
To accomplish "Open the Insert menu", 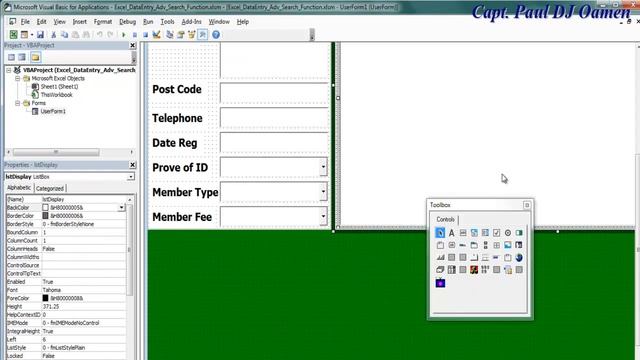I will [x=80, y=22].
